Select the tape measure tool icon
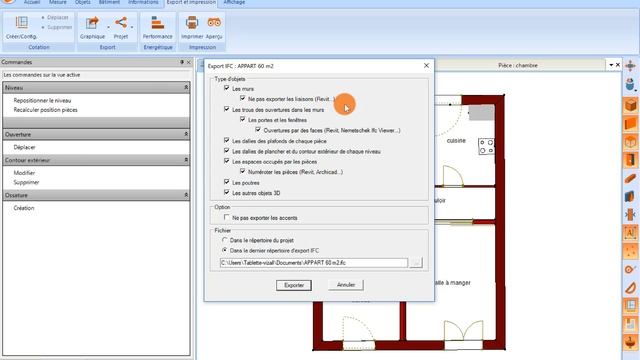Viewport: 640px width, 360px height. coord(630,269)
